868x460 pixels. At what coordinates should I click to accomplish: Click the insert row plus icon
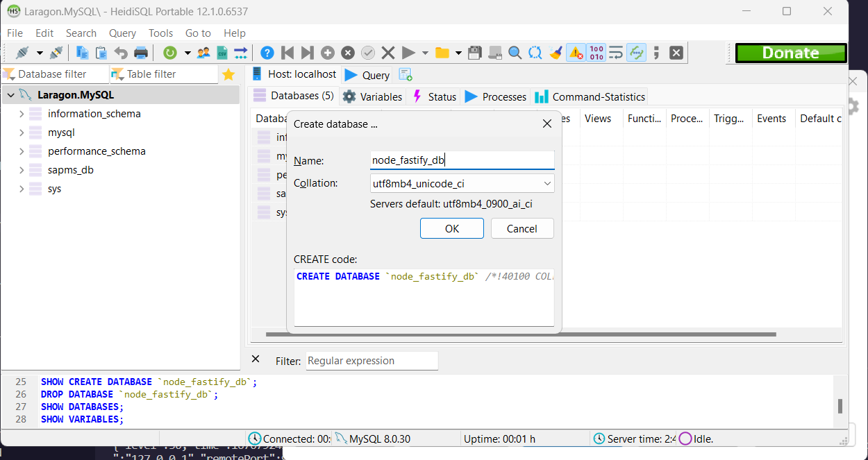click(x=328, y=53)
